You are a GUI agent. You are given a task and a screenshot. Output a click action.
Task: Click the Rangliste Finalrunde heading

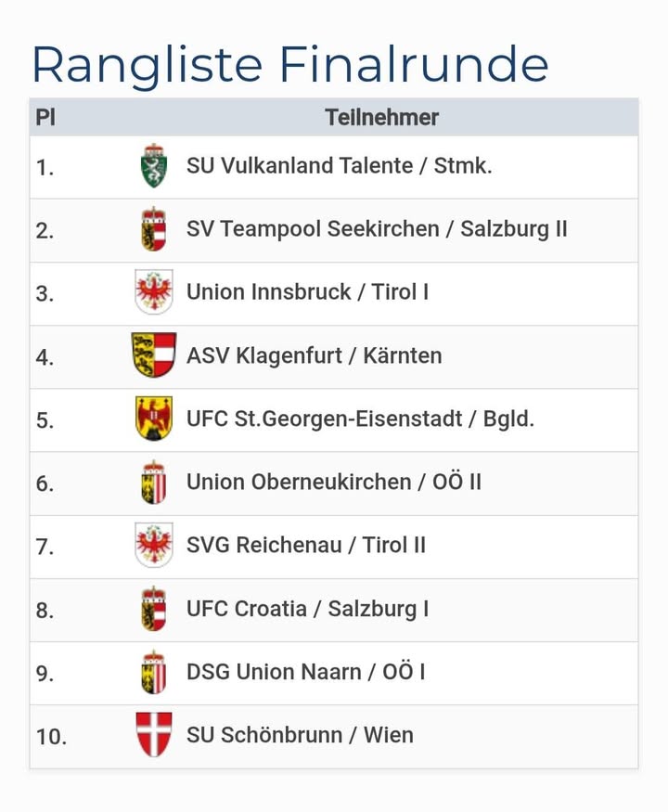tap(289, 63)
